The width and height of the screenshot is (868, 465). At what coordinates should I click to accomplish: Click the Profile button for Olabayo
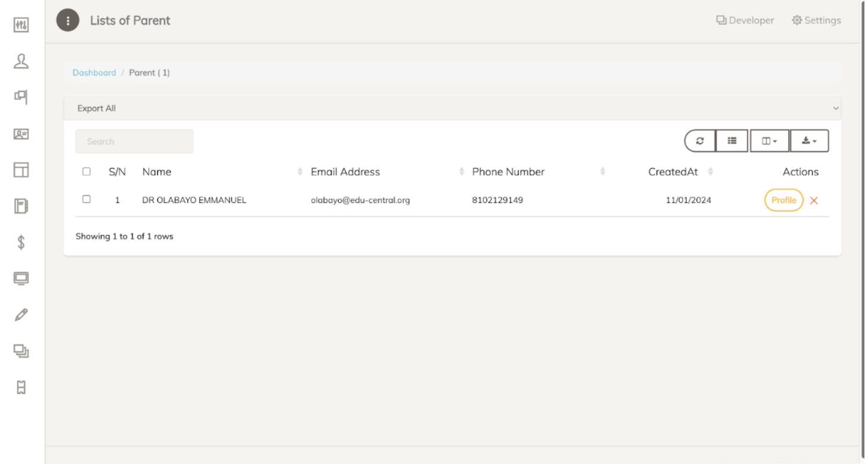[784, 200]
